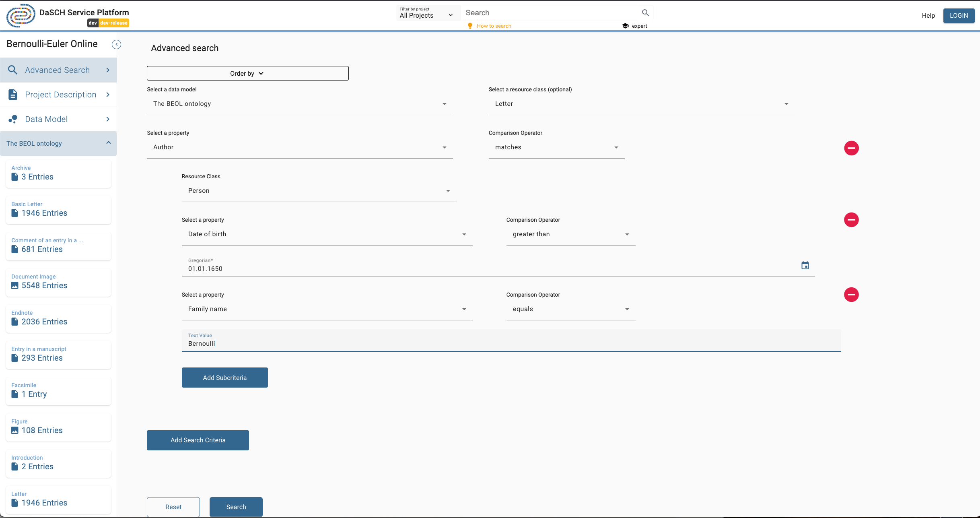Remove the Date of birth criterion with minus icon
The width and height of the screenshot is (980, 518).
pos(851,220)
